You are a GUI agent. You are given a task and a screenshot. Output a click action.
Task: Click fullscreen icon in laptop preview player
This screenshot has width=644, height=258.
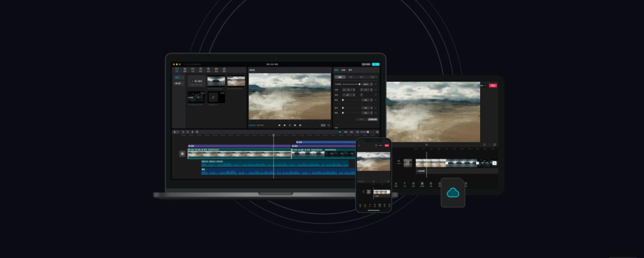(x=328, y=125)
